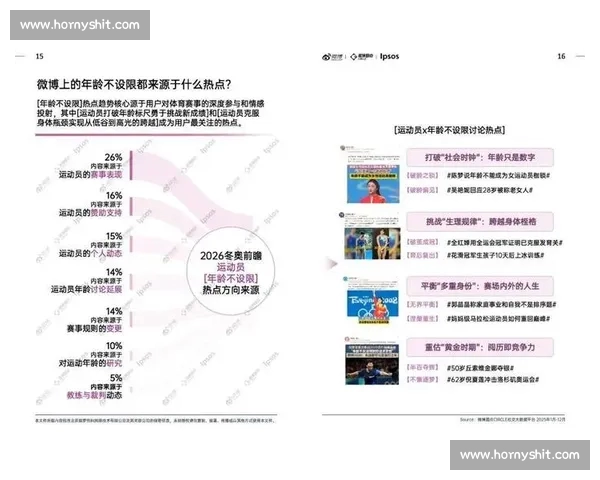The height and width of the screenshot is (480, 600).
Task: Open hashtag #全红婵用全运会冠军证明已克服发育关#
Action: 505,243
